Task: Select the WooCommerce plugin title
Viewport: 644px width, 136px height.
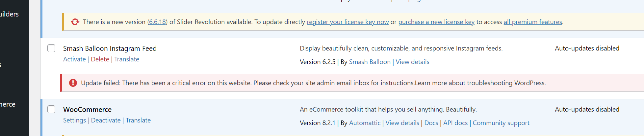Action: click(x=87, y=109)
